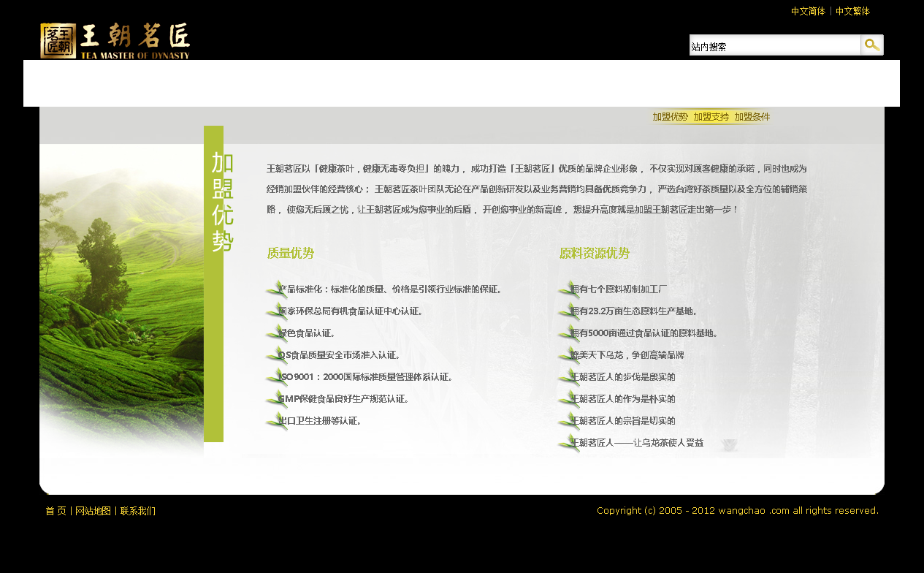
Task: Focus the 站内搜索 search field
Action: coord(774,46)
